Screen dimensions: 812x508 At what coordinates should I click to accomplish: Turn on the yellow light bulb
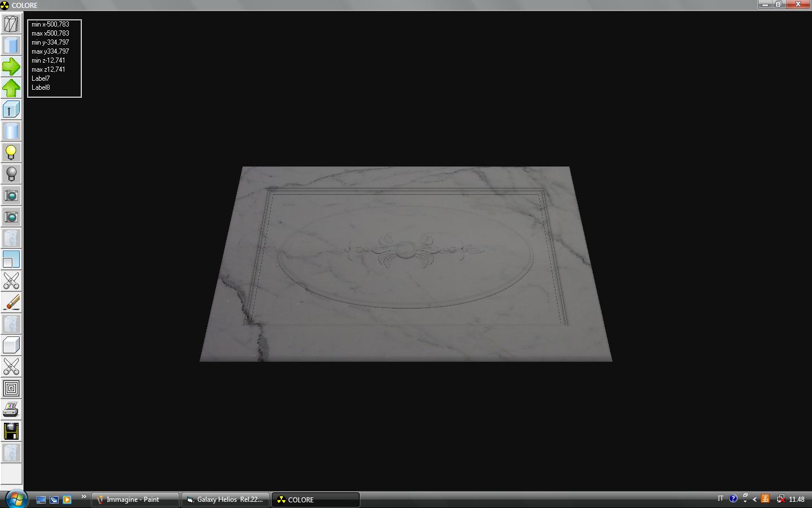point(11,152)
